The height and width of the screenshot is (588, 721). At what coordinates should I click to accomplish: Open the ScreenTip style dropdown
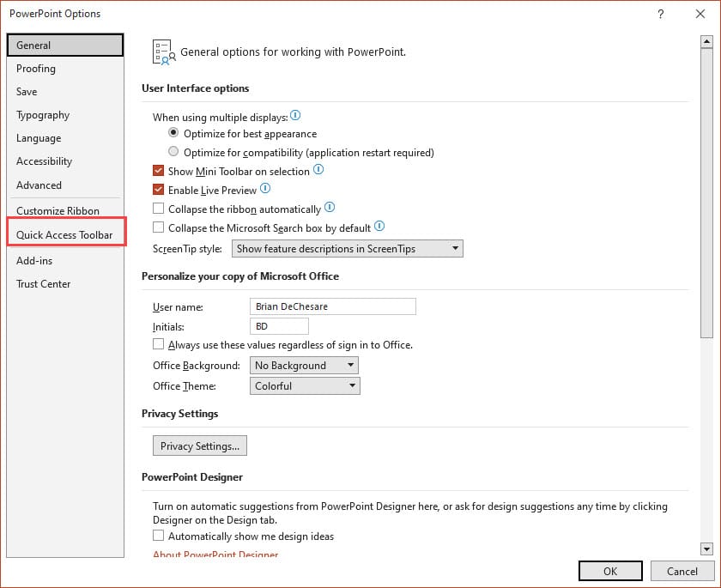[456, 248]
